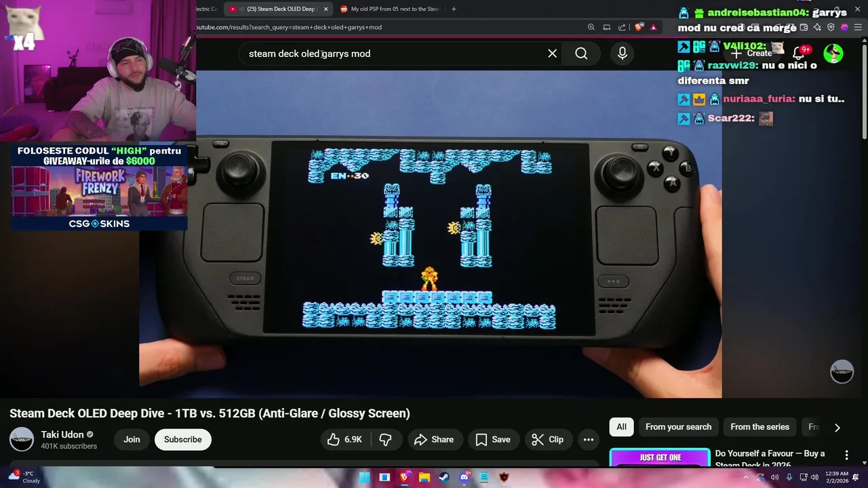Like the video with 6.9K thumbs up
Viewport: 868px width, 488px height.
pos(346,440)
